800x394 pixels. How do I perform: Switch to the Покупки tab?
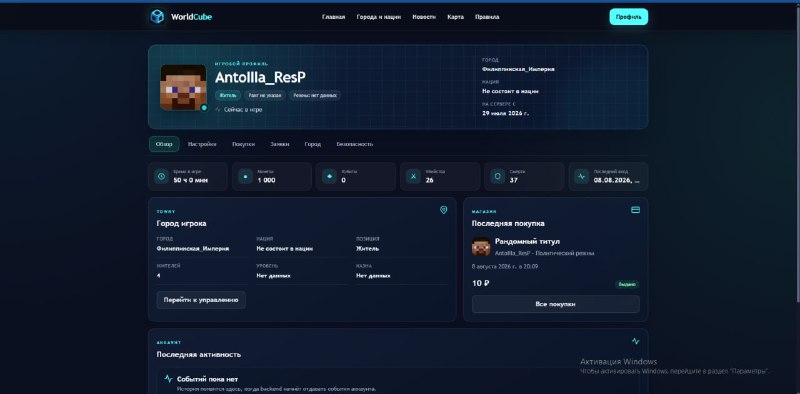point(243,144)
